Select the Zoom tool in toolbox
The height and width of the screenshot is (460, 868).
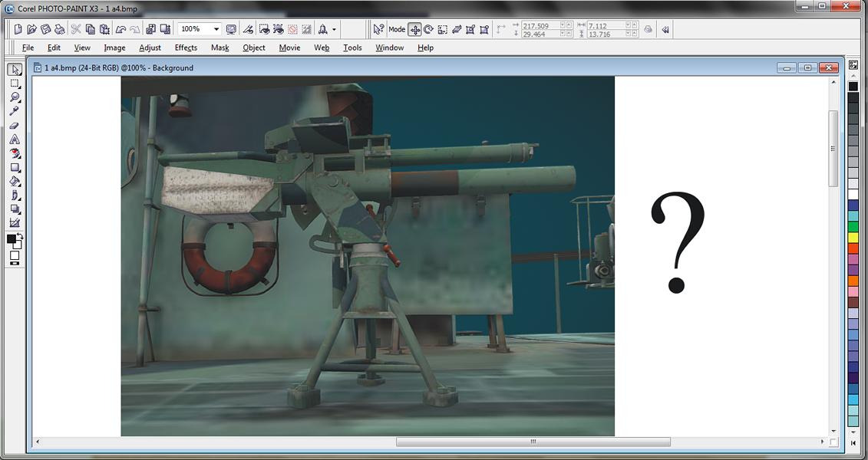15,97
